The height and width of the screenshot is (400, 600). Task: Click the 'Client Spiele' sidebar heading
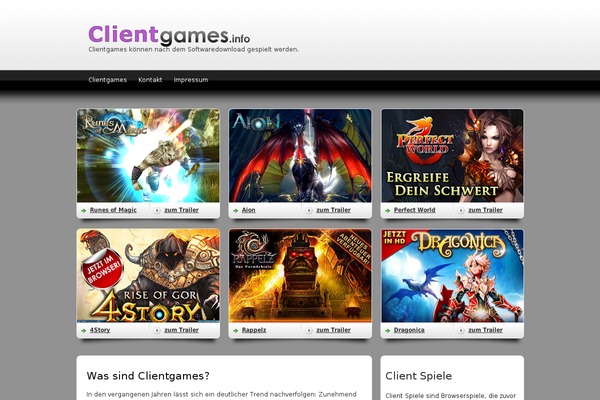point(419,376)
